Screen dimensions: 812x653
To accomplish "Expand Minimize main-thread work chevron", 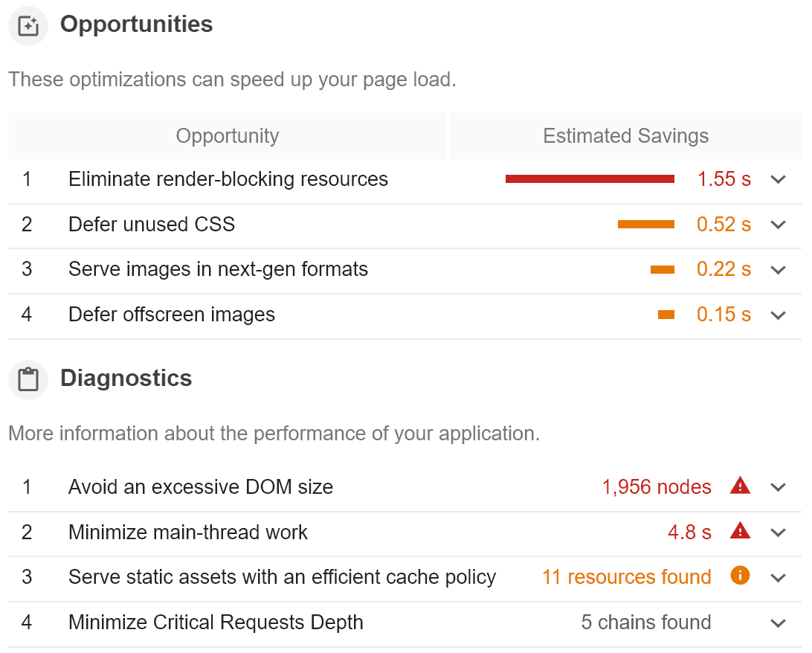I will tap(779, 533).
